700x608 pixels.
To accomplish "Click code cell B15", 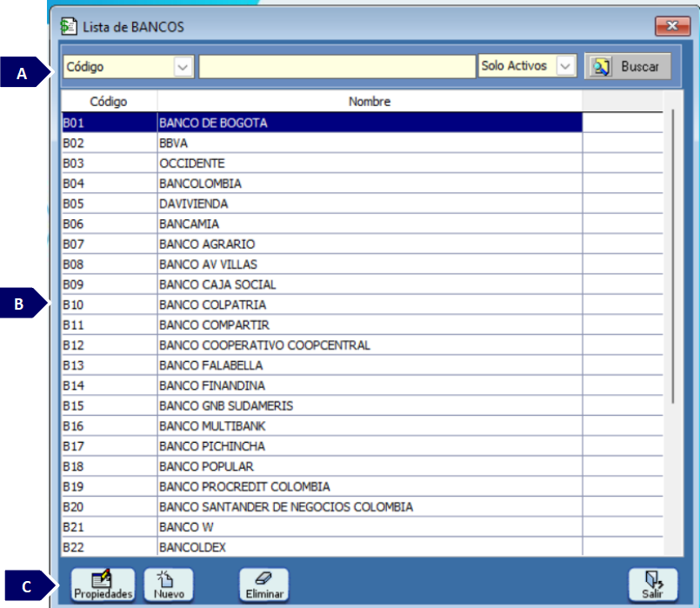I will coord(110,406).
